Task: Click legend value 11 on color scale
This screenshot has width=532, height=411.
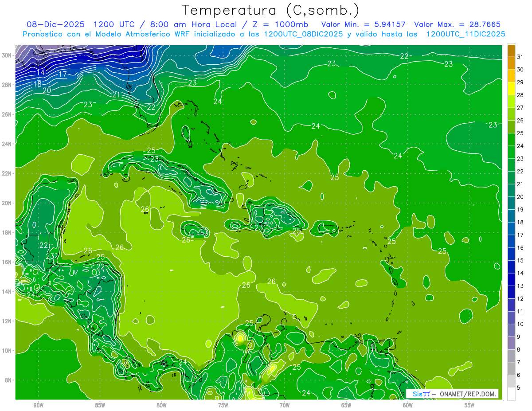Action: [520, 312]
